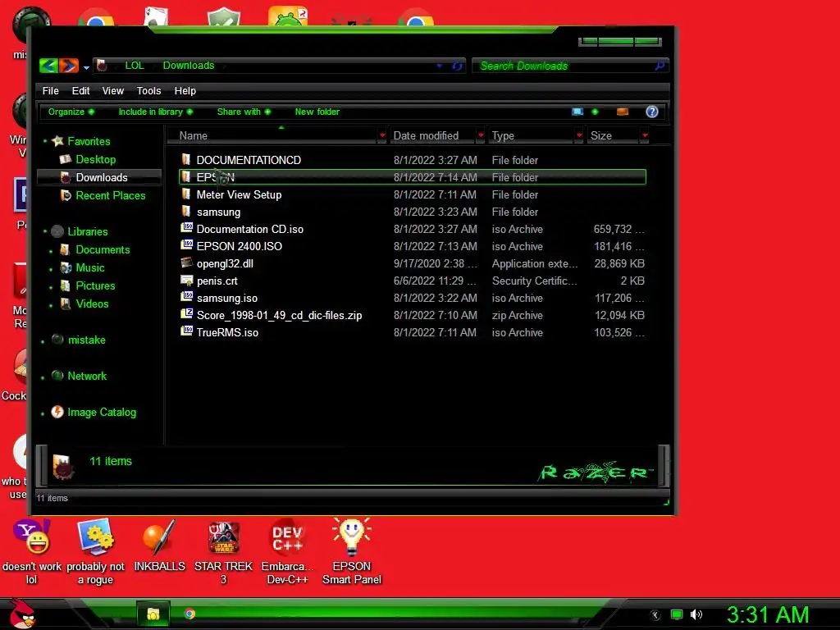
Task: Open the blue Help question mark icon
Action: point(652,112)
